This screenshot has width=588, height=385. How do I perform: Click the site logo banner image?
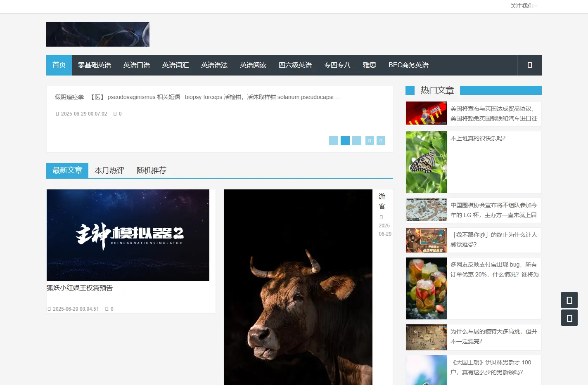tap(98, 34)
